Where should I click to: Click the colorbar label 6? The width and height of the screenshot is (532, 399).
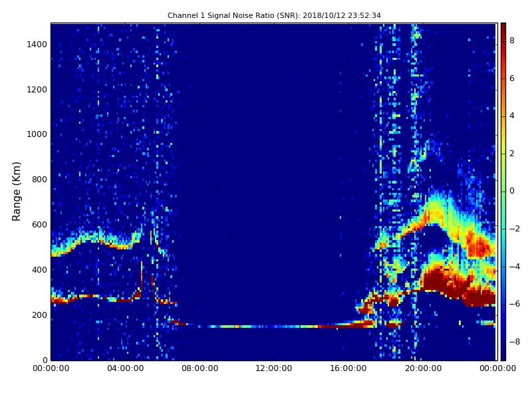coord(512,78)
